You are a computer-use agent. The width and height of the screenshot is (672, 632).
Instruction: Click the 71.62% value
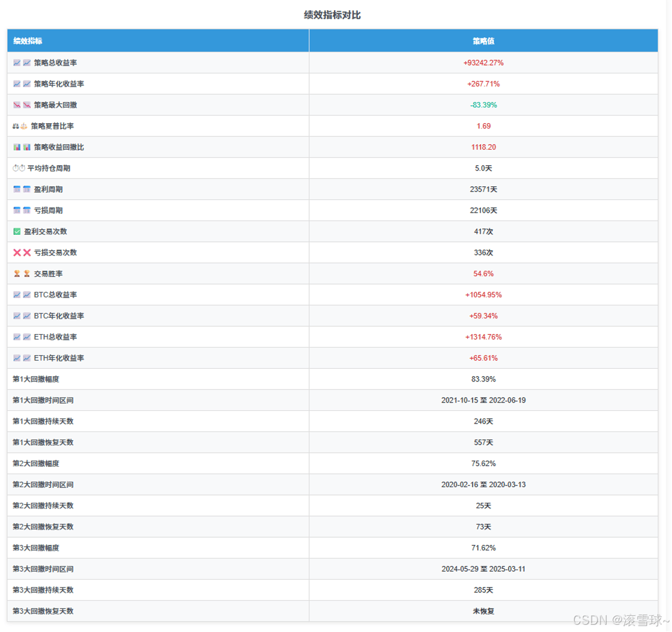pyautogui.click(x=483, y=548)
